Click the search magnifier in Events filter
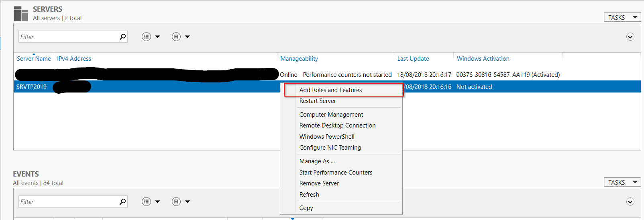Image resolution: width=644 pixels, height=220 pixels. pos(123,201)
